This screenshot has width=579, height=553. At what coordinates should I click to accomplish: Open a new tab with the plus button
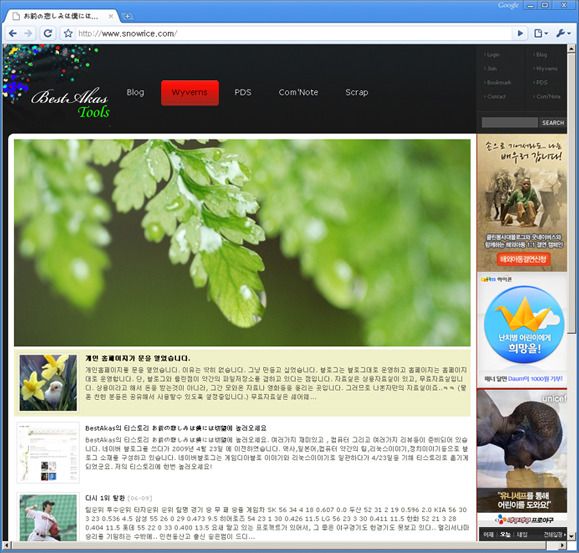pos(127,16)
